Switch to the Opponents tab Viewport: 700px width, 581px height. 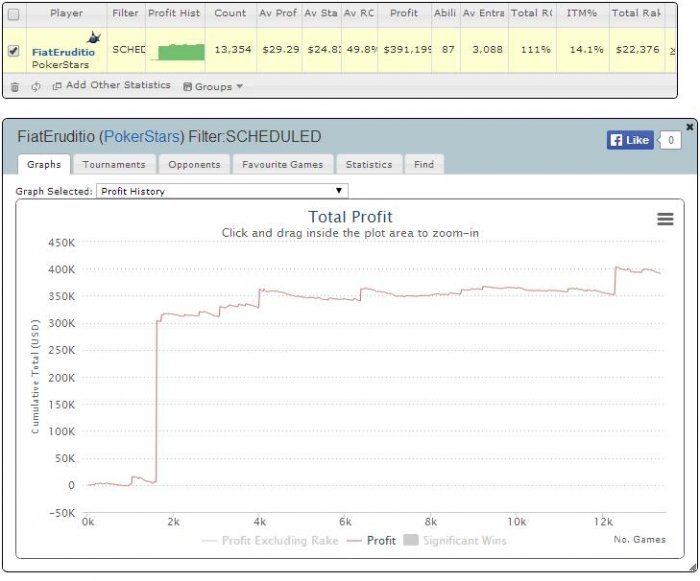194,164
